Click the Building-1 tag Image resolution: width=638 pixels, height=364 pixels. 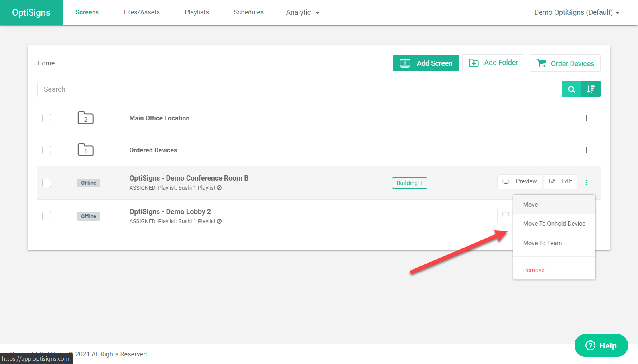410,183
